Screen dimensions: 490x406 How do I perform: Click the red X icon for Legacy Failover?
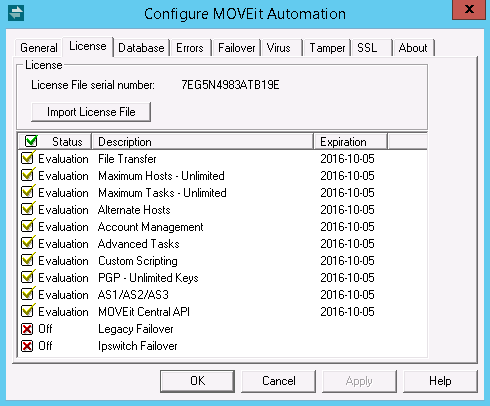tap(27, 329)
